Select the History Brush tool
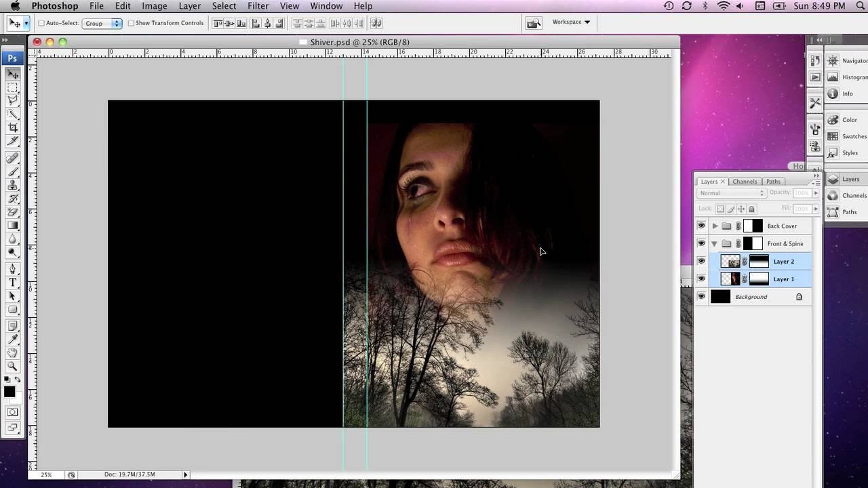The height and width of the screenshot is (488, 868). click(x=12, y=199)
